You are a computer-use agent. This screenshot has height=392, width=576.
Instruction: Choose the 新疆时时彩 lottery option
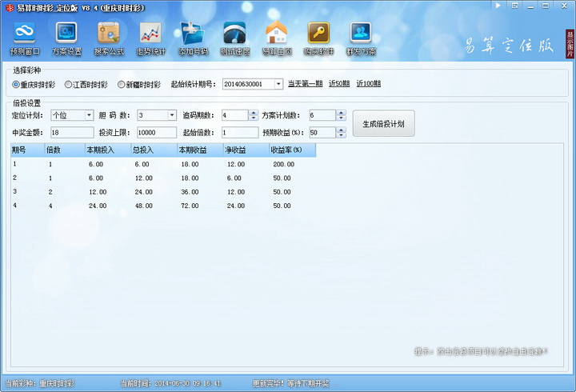(x=122, y=84)
